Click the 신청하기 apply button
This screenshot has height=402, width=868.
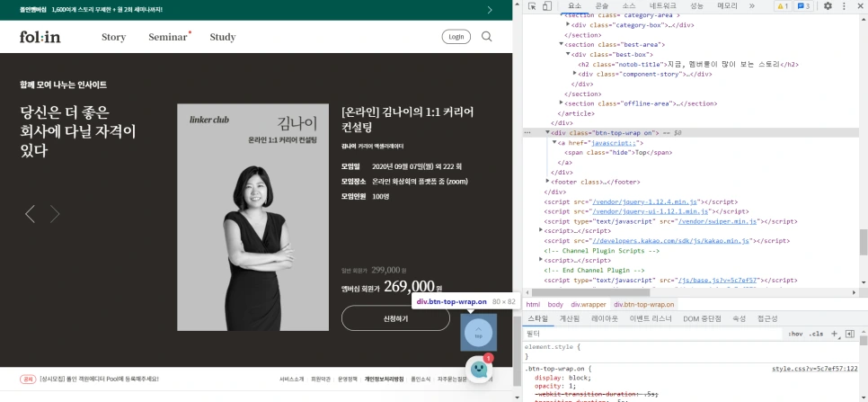pyautogui.click(x=395, y=318)
